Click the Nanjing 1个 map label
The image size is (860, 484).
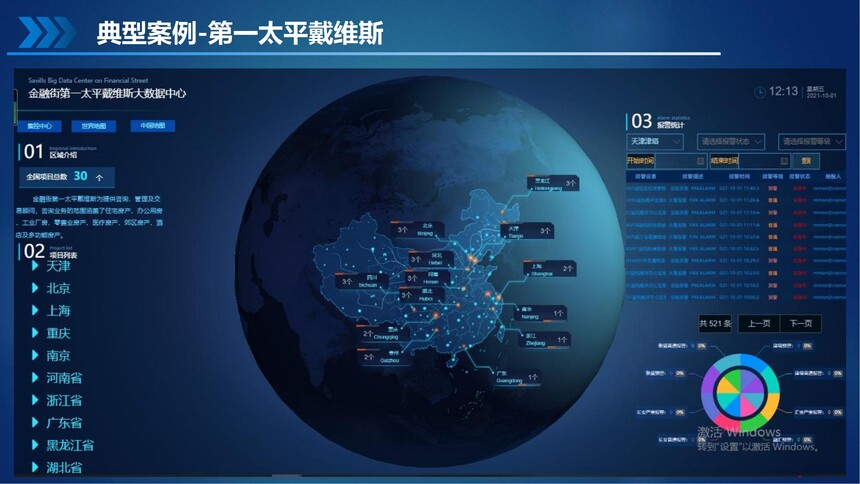pos(541,313)
